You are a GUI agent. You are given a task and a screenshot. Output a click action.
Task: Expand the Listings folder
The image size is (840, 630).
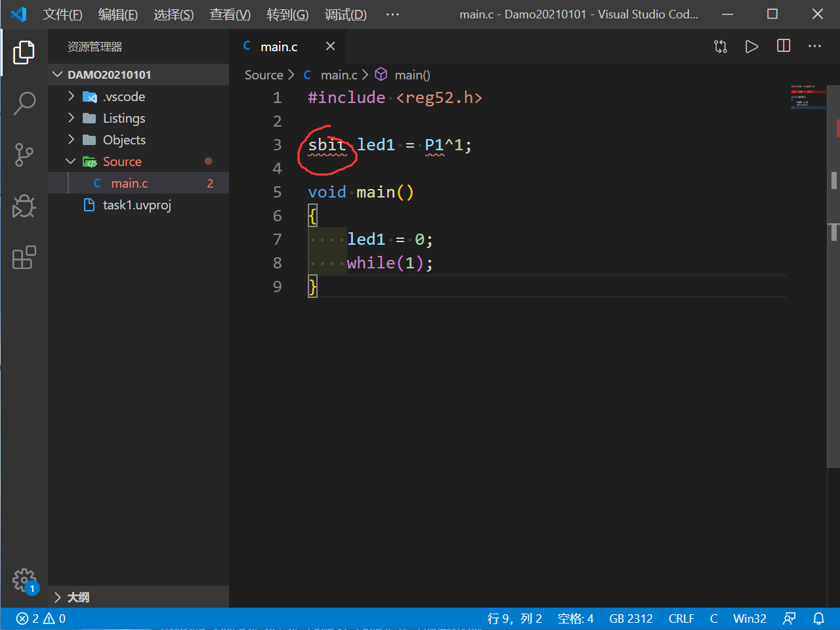(x=72, y=118)
